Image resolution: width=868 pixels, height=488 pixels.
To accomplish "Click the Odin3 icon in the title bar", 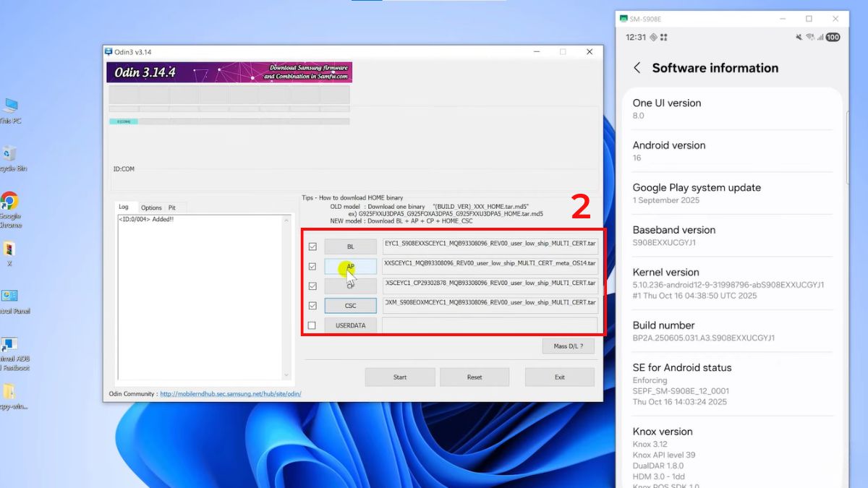I will [108, 51].
